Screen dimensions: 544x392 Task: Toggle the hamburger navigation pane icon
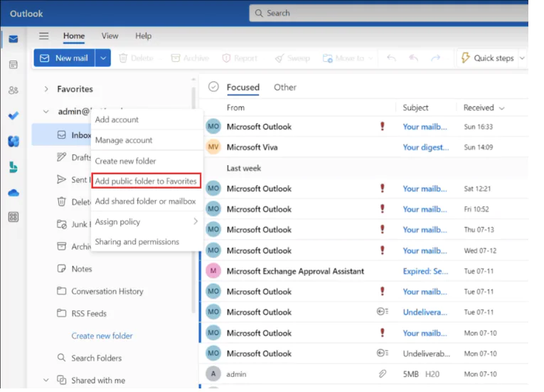[x=43, y=36]
